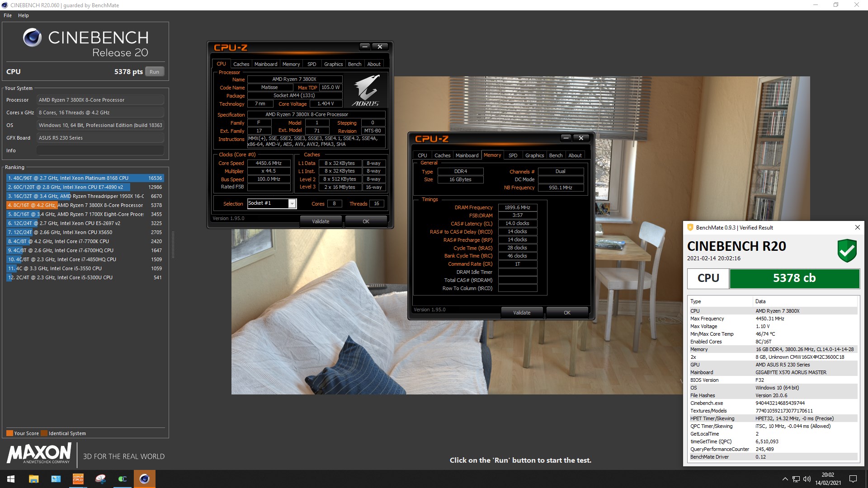This screenshot has height=488, width=868.
Task: Open the notification center icon
Action: coord(853,479)
